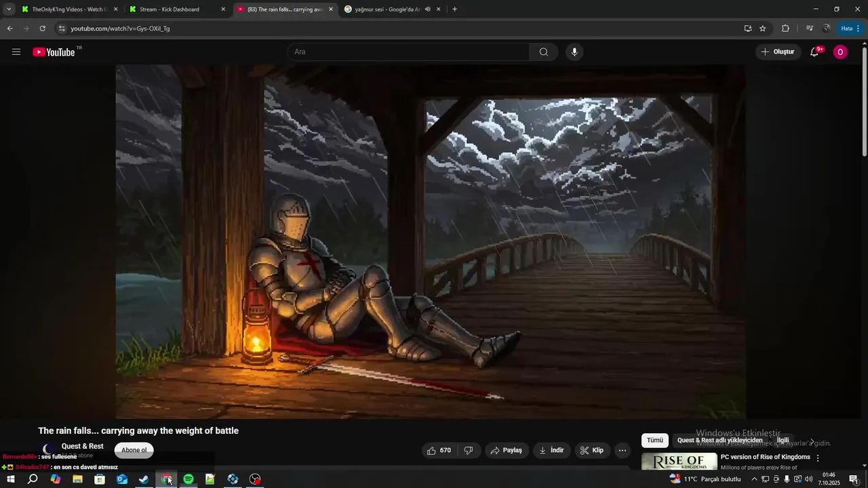Bookmark this page with star icon
This screenshot has height=488, width=868.
pyautogui.click(x=763, y=28)
